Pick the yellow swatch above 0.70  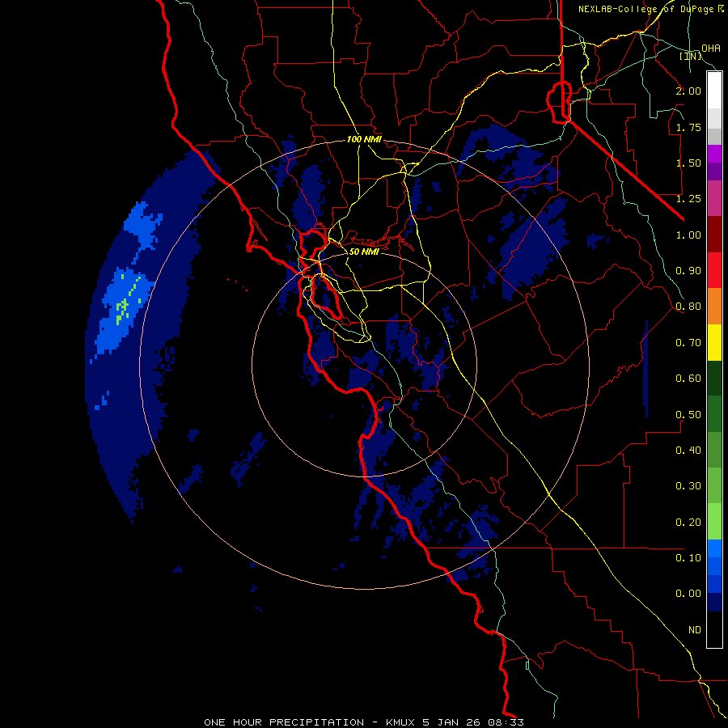[x=714, y=342]
